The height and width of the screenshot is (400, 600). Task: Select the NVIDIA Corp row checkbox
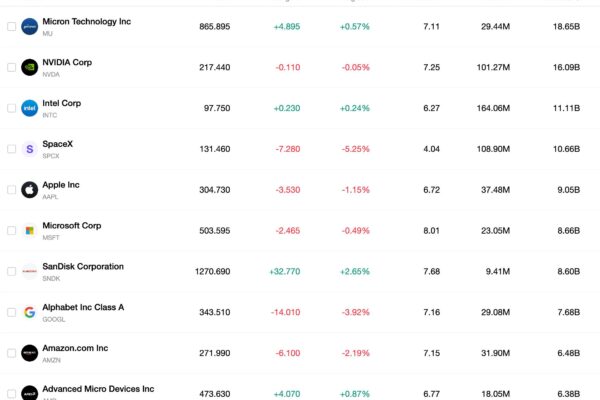11,67
